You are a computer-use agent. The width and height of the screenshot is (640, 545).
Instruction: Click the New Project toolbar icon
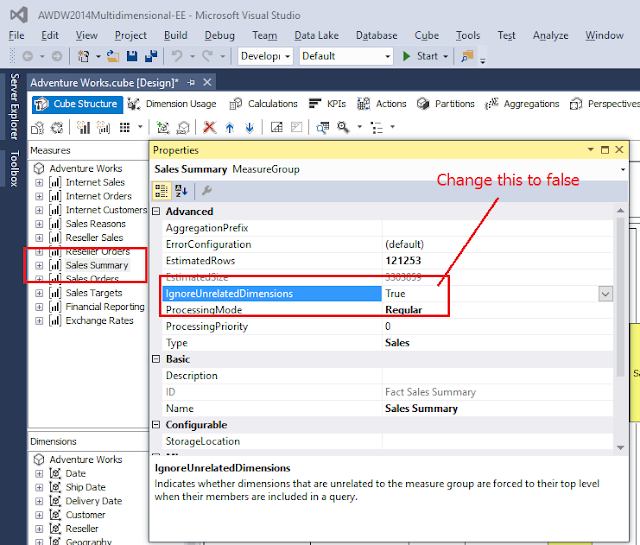point(84,56)
